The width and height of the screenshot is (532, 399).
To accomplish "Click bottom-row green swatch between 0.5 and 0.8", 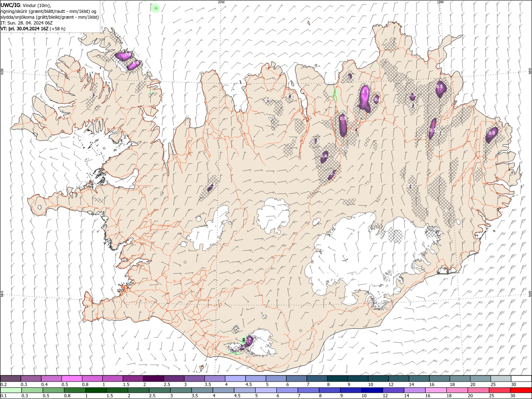I will click(54, 390).
